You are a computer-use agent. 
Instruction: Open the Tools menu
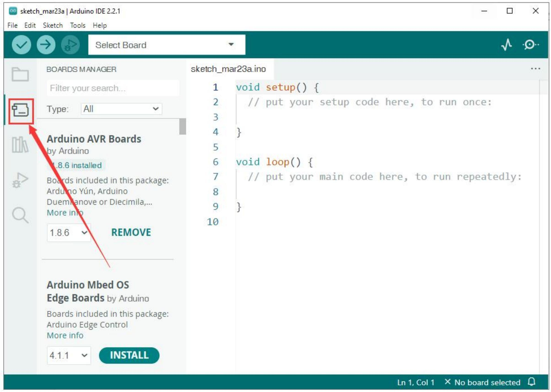(x=78, y=25)
